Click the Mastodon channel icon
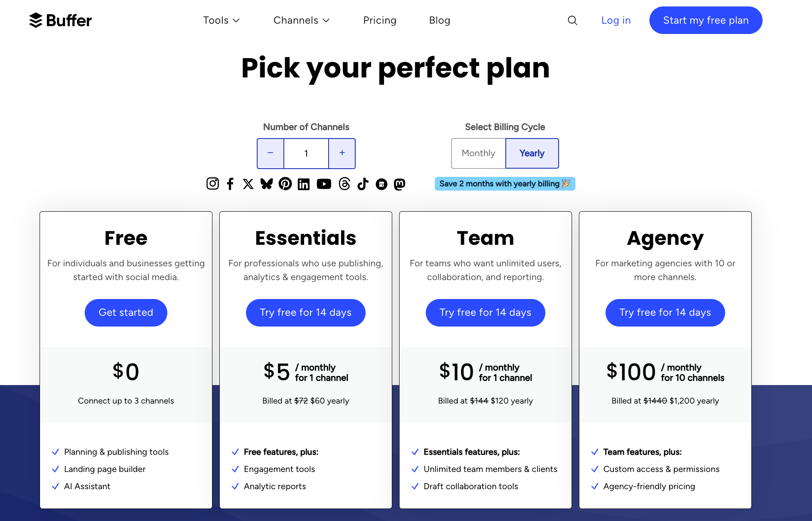This screenshot has width=812, height=521. (400, 184)
